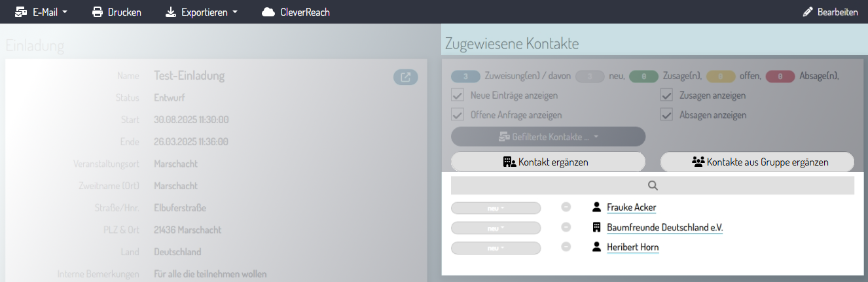The image size is (868, 282).
Task: Open the Exportieren dropdown
Action: coord(201,12)
